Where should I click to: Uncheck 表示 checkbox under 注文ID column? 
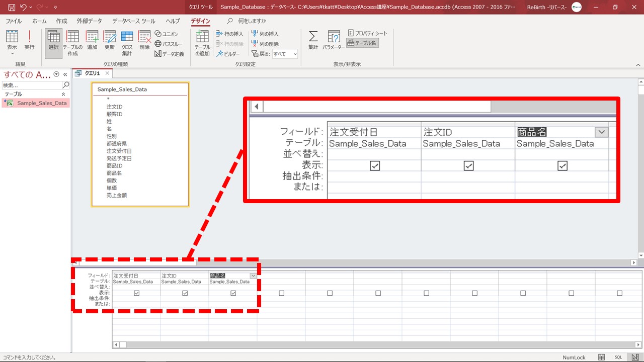pos(185,293)
